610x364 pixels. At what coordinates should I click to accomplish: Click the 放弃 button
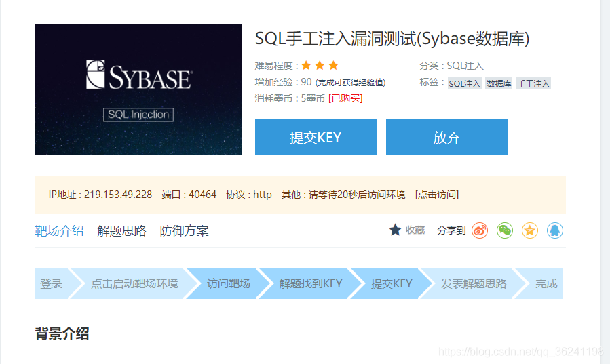click(446, 137)
